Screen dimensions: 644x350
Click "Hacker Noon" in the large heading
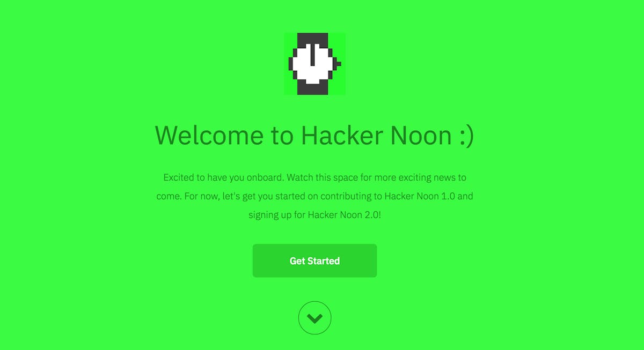coord(369,135)
